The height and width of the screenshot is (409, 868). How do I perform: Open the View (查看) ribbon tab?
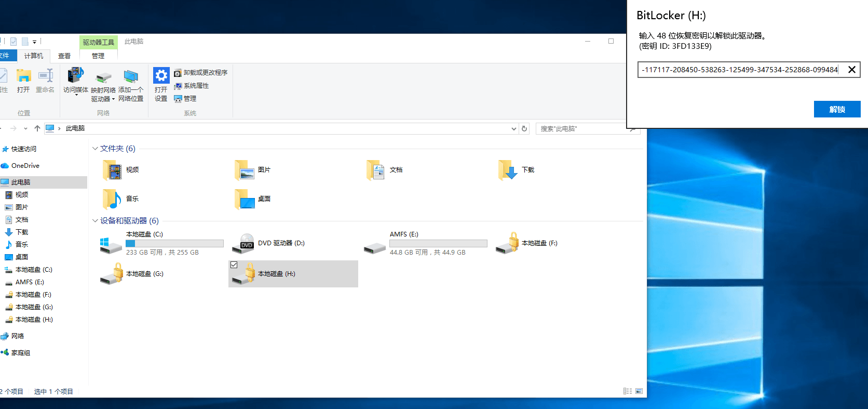pos(64,56)
